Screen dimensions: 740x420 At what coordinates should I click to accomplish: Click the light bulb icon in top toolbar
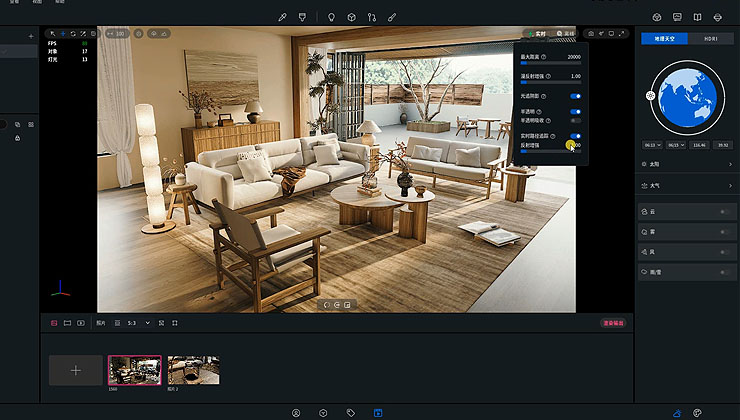pyautogui.click(x=331, y=17)
